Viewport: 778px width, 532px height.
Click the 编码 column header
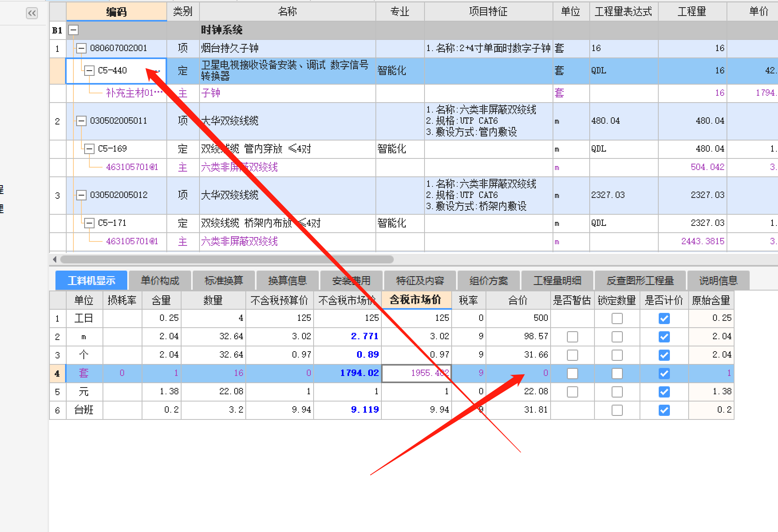(117, 12)
